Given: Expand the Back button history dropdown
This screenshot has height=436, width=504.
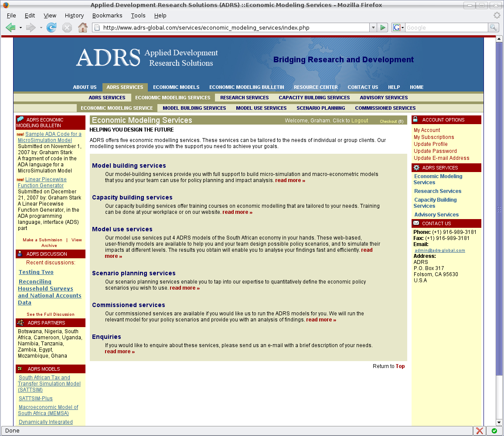Looking at the screenshot, I should [20, 27].
